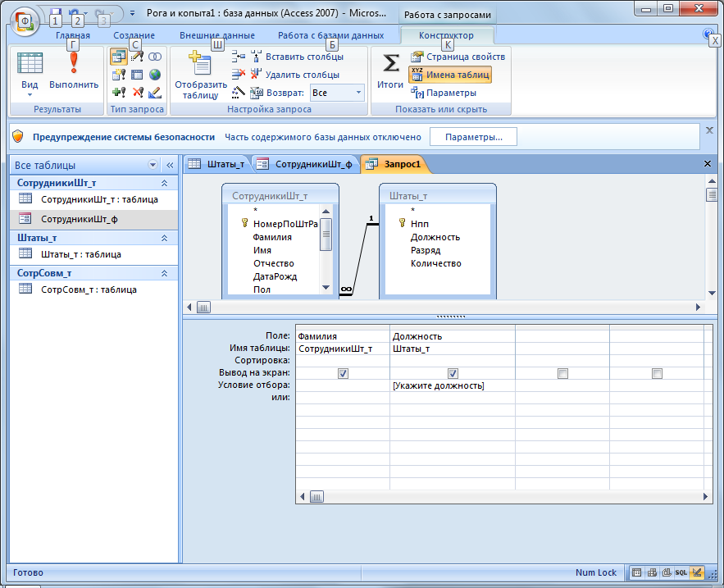Viewport: 724px width, 588px height.
Task: Choose the Make Table query type icon
Action: [x=119, y=75]
